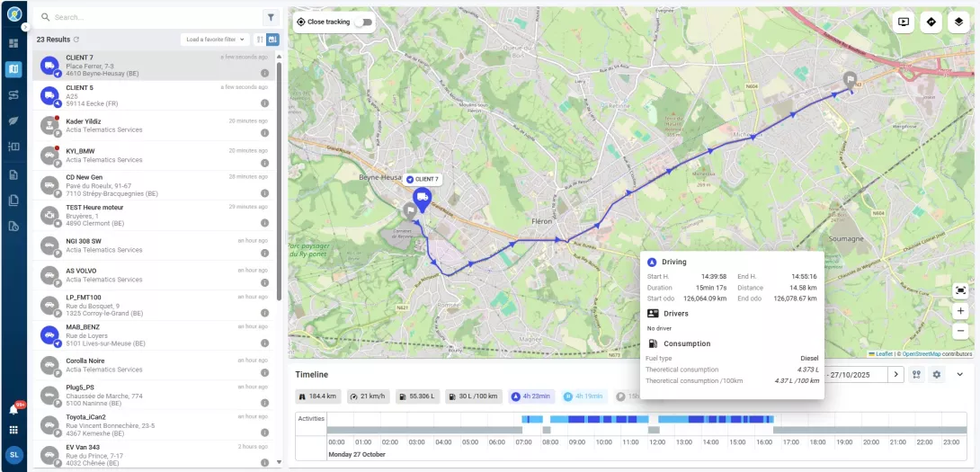Select the MAB_BENZ vehicle row
980x472 pixels.
coord(153,335)
